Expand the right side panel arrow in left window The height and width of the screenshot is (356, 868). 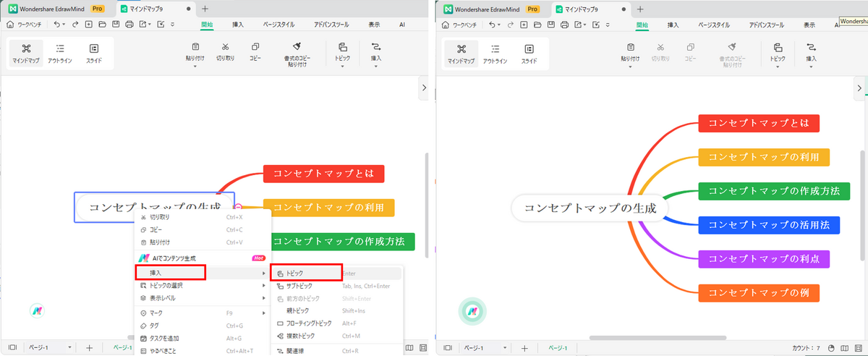pyautogui.click(x=425, y=88)
